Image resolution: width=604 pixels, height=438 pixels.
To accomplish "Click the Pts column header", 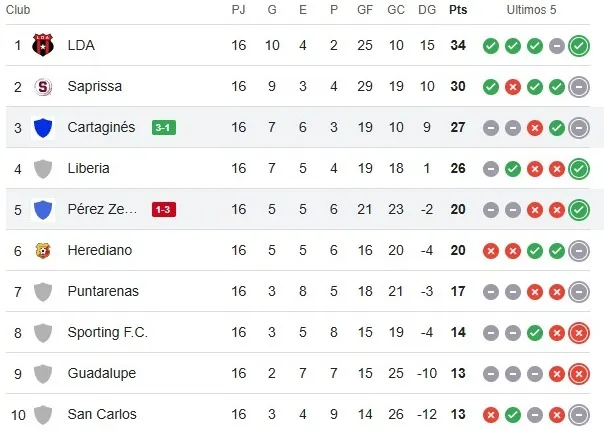I will [x=458, y=10].
